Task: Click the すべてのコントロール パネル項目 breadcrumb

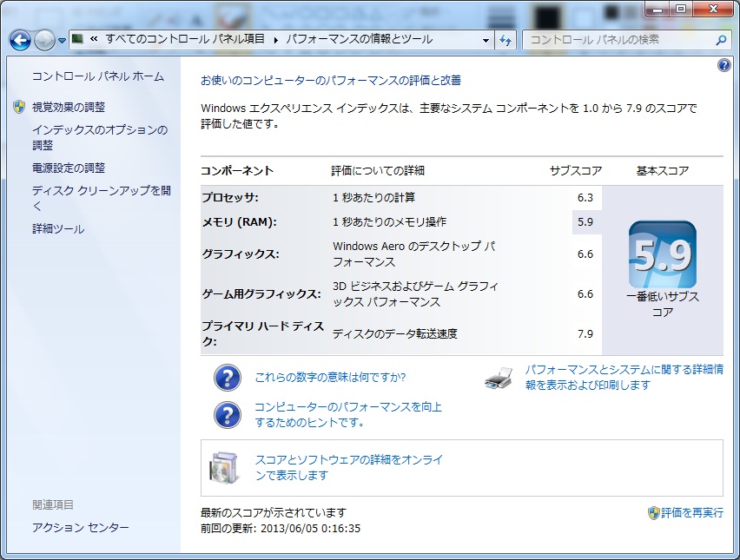Action: pos(185,39)
